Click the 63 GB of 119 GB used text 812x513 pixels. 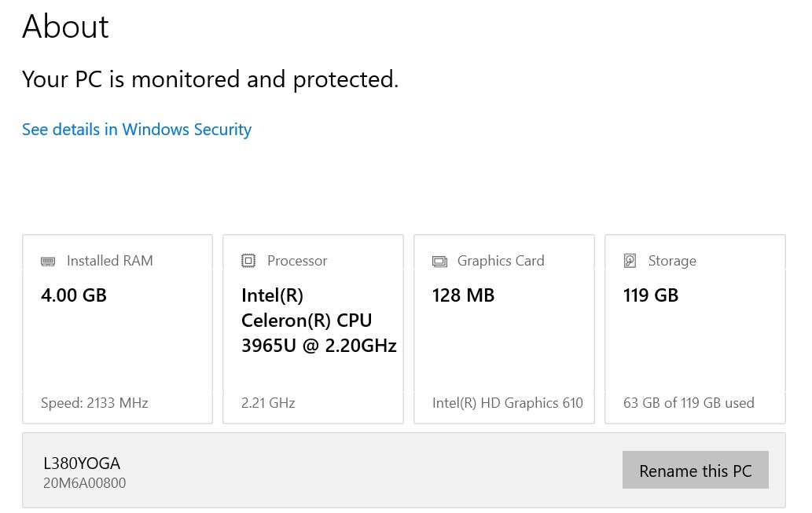tap(689, 403)
